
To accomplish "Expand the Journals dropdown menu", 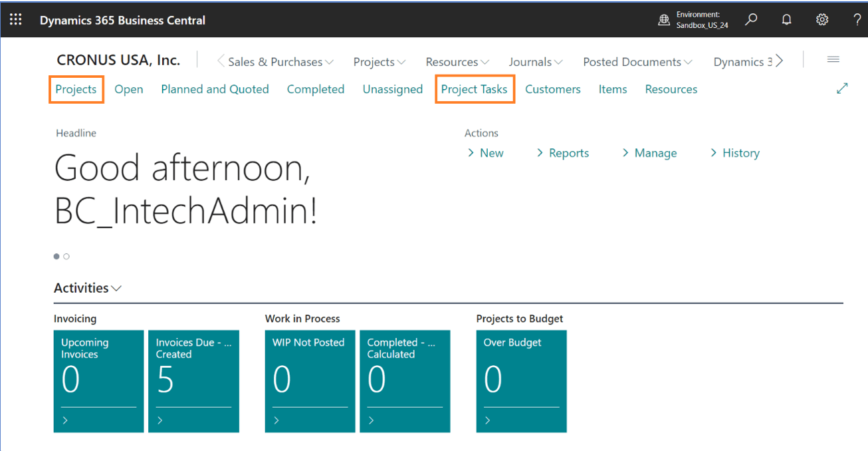I will tap(536, 62).
